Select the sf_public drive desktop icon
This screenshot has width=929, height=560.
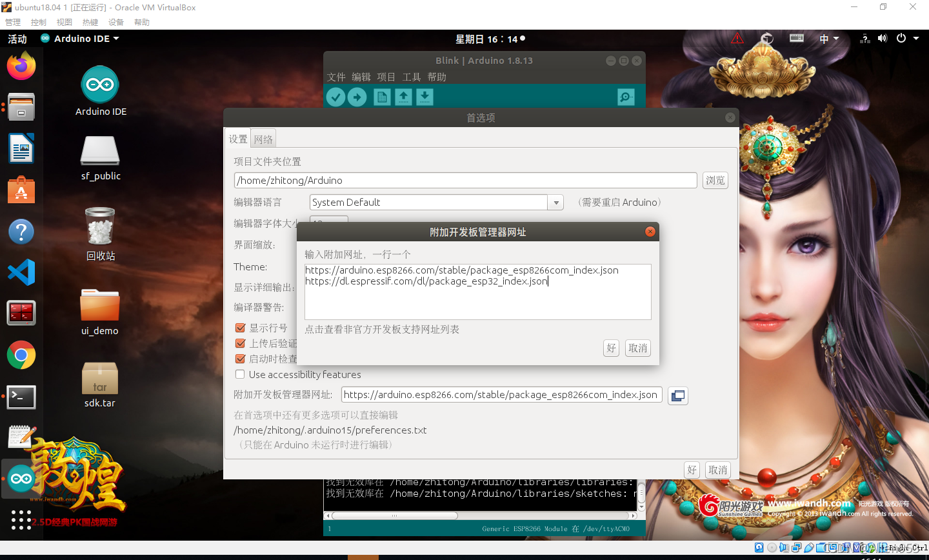(x=101, y=158)
